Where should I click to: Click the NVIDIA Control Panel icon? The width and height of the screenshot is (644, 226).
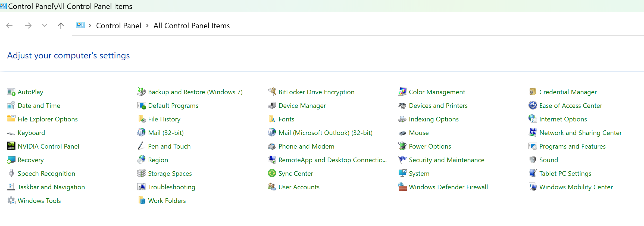click(11, 146)
